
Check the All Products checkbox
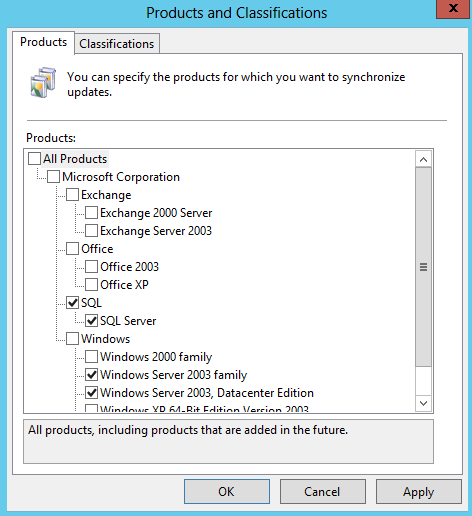point(34,159)
